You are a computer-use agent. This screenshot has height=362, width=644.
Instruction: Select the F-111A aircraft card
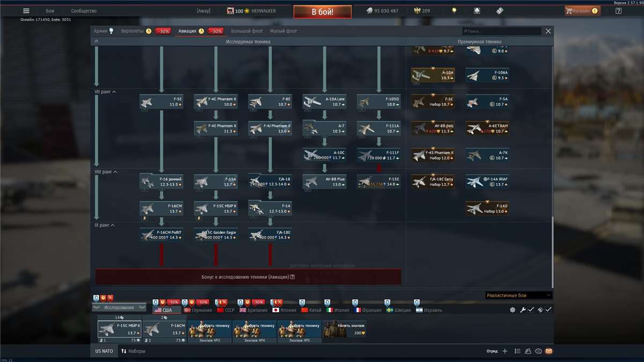click(x=379, y=129)
